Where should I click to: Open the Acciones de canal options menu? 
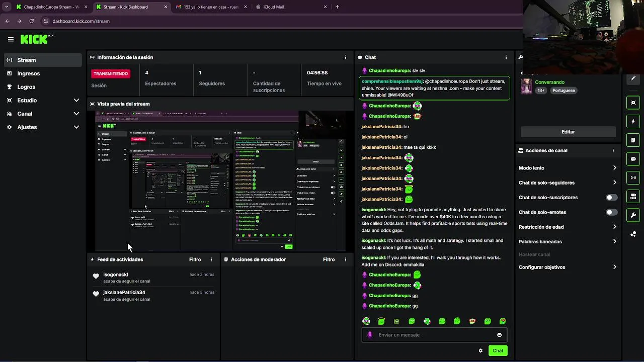coord(613,150)
